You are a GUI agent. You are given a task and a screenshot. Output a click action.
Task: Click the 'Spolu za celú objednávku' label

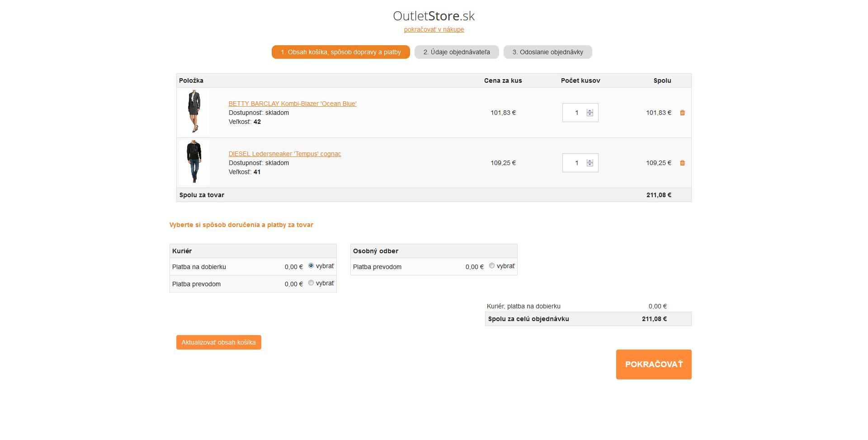tap(528, 319)
